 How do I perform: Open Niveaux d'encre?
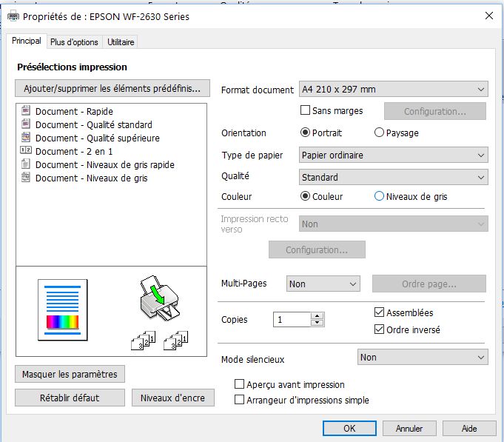pyautogui.click(x=173, y=398)
